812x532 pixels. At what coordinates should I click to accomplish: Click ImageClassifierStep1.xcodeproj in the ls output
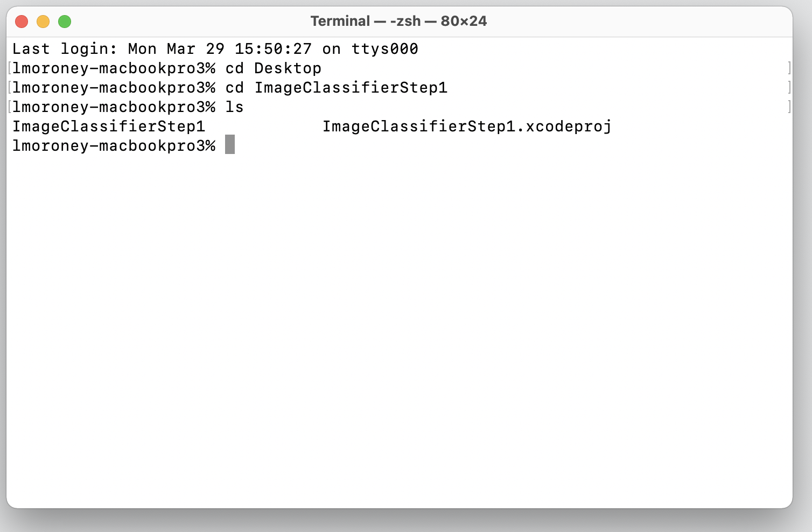tap(467, 127)
